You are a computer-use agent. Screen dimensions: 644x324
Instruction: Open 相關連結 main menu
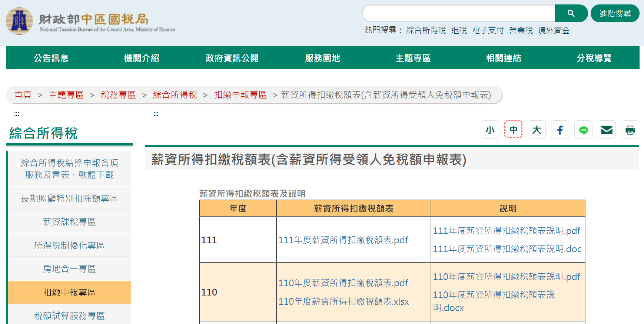(504, 58)
